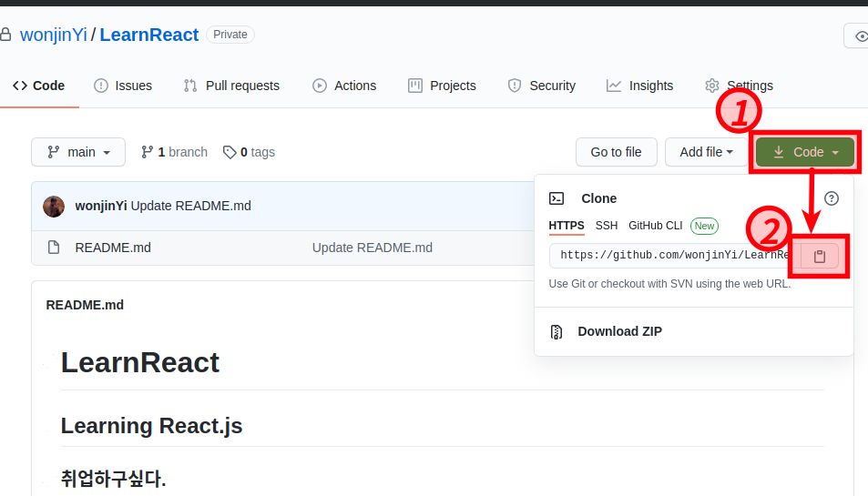
Task: Switch to the Code tab
Action: 39,86
